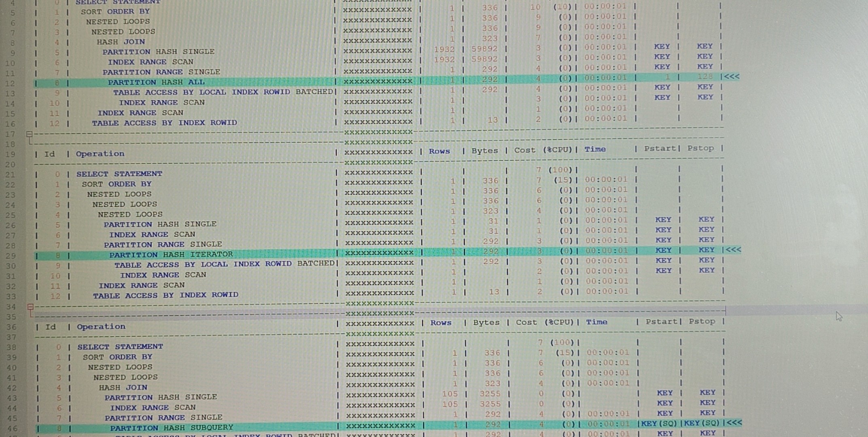Viewport: 868px width, 437px height.
Task: Click the Pstop header on line 36
Action: click(702, 321)
